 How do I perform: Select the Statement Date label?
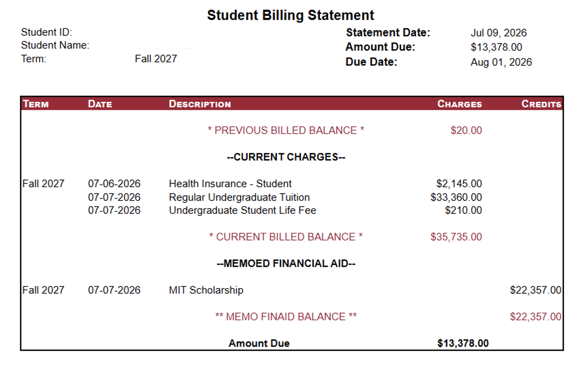pyautogui.click(x=388, y=33)
